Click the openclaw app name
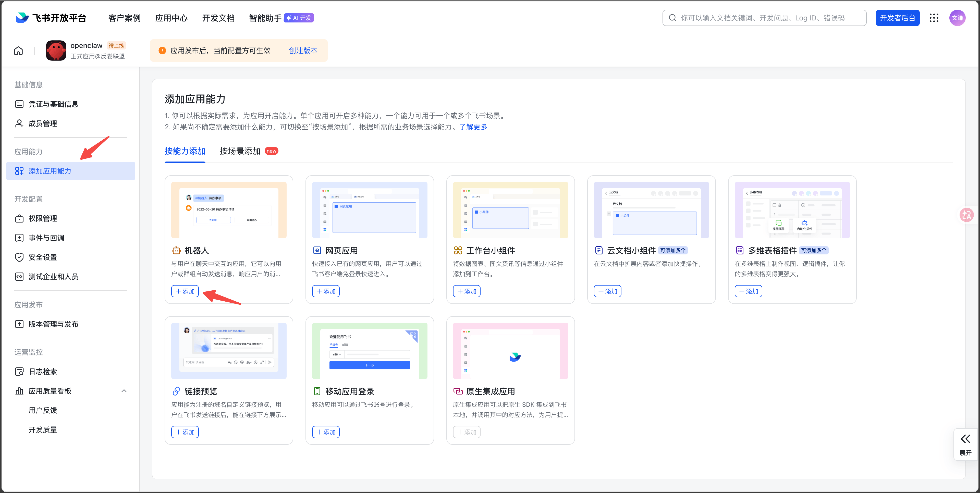This screenshot has width=980, height=493. 86,45
